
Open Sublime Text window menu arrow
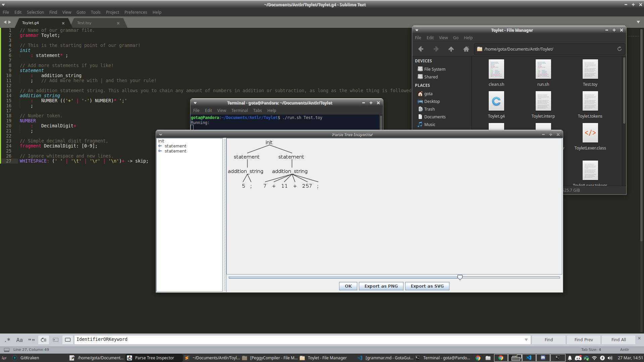(3, 5)
